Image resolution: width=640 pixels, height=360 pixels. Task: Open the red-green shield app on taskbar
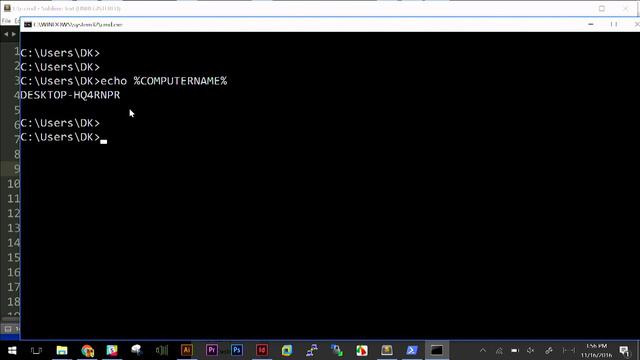(362, 350)
